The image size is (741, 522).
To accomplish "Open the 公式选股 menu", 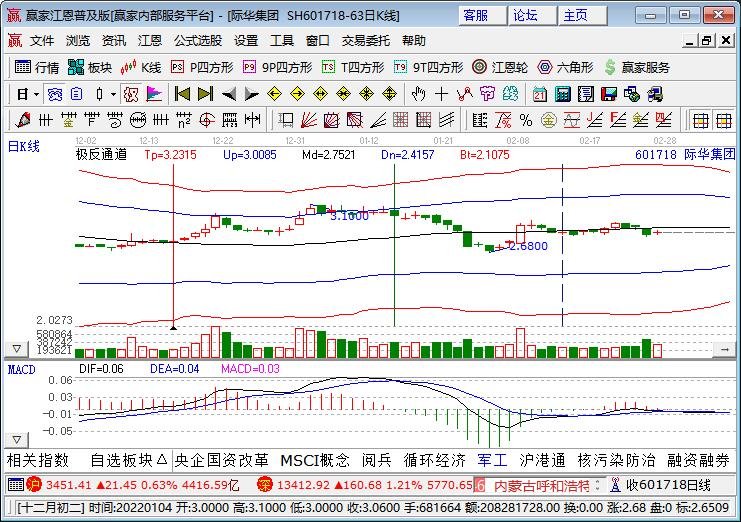I will 198,41.
